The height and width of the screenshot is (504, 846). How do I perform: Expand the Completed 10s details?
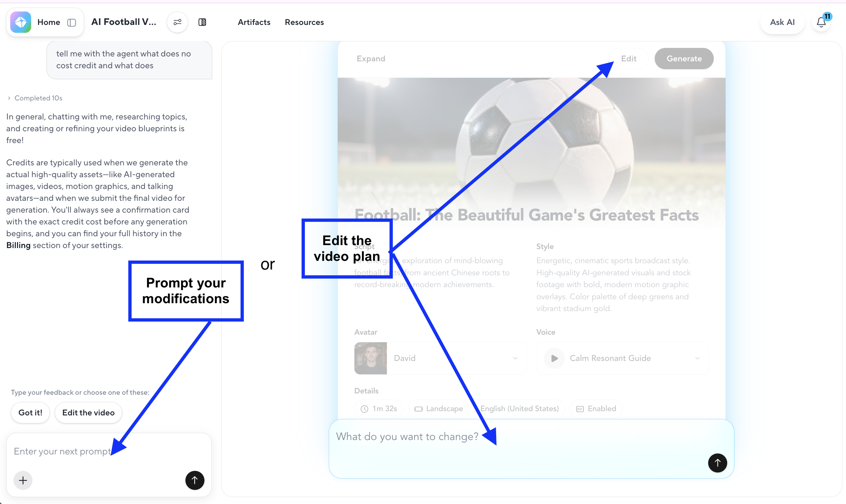35,98
